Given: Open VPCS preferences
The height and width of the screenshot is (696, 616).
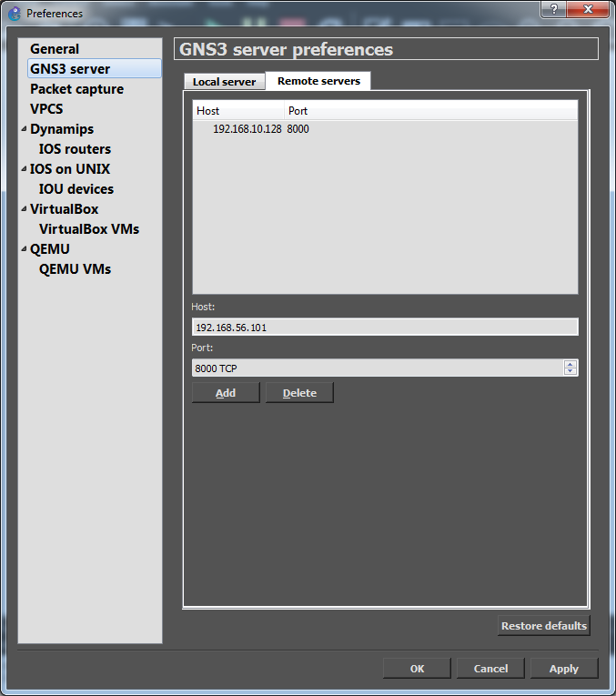Looking at the screenshot, I should [46, 109].
